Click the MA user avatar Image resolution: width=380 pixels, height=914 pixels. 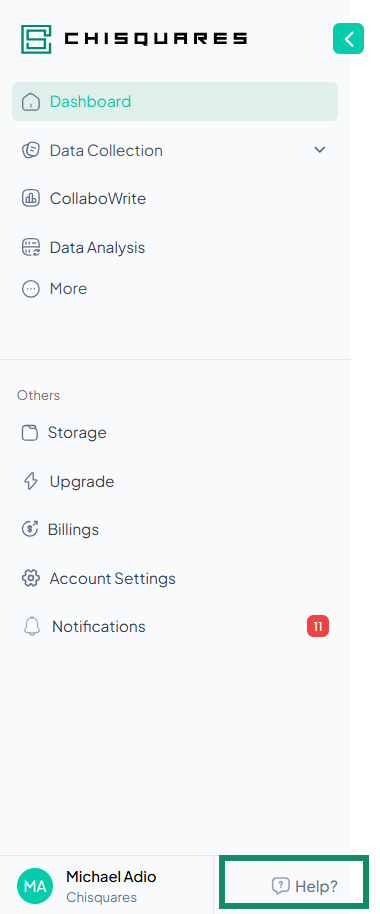[x=35, y=887]
